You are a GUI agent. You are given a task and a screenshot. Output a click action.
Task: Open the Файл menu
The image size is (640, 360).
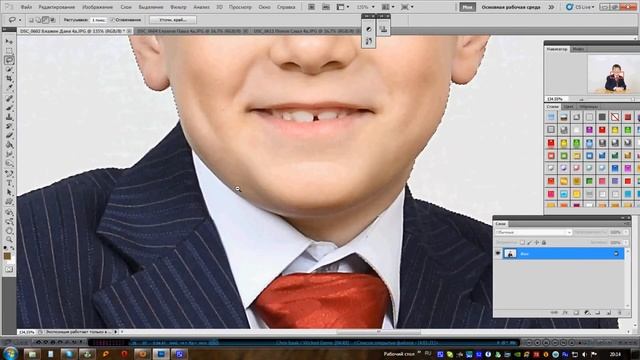[26, 7]
